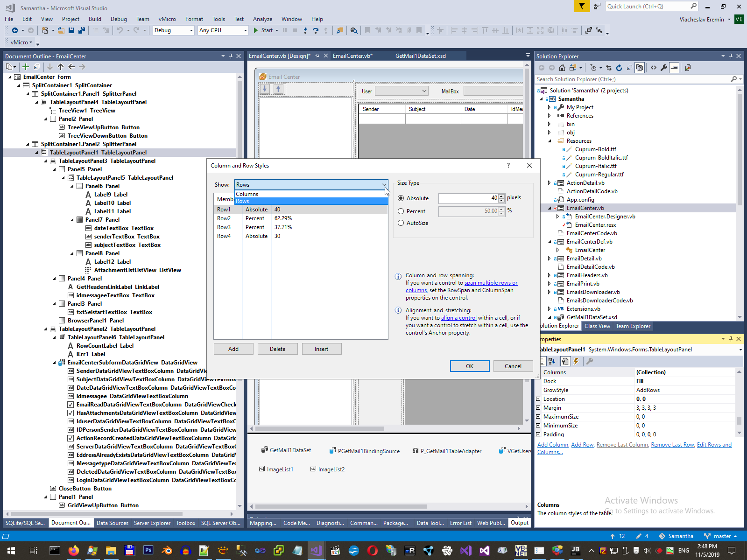Click the Windows Start button

click(11, 551)
